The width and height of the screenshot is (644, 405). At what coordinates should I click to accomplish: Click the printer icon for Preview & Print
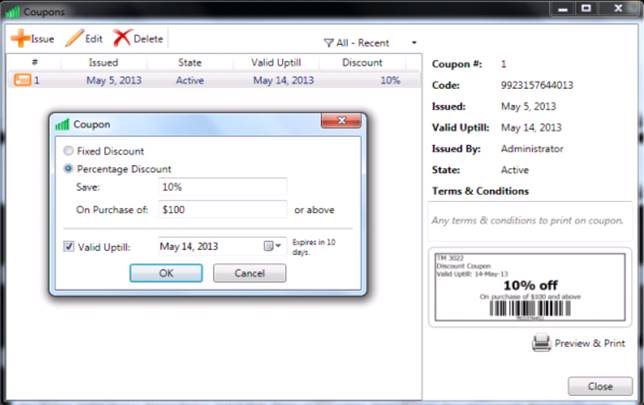point(541,343)
